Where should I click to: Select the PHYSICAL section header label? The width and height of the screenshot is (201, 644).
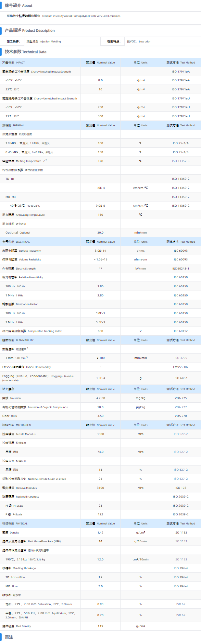[15, 523]
